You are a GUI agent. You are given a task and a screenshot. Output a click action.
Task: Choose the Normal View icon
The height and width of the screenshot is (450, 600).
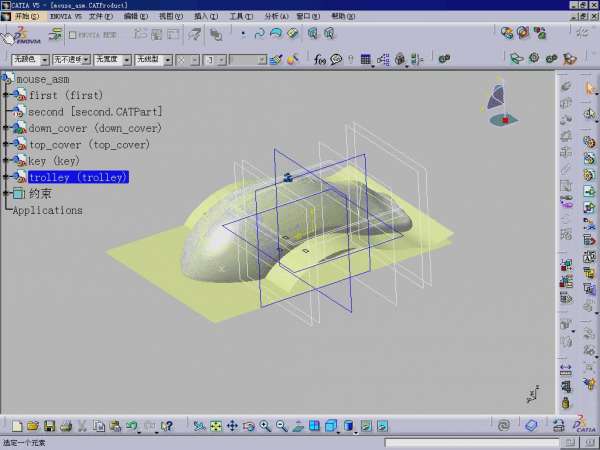(298, 426)
